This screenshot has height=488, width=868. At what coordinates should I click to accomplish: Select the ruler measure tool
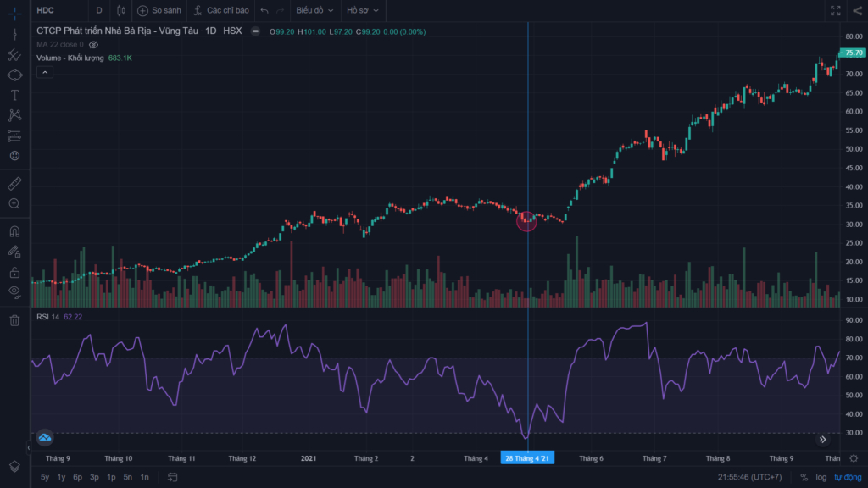pyautogui.click(x=14, y=183)
